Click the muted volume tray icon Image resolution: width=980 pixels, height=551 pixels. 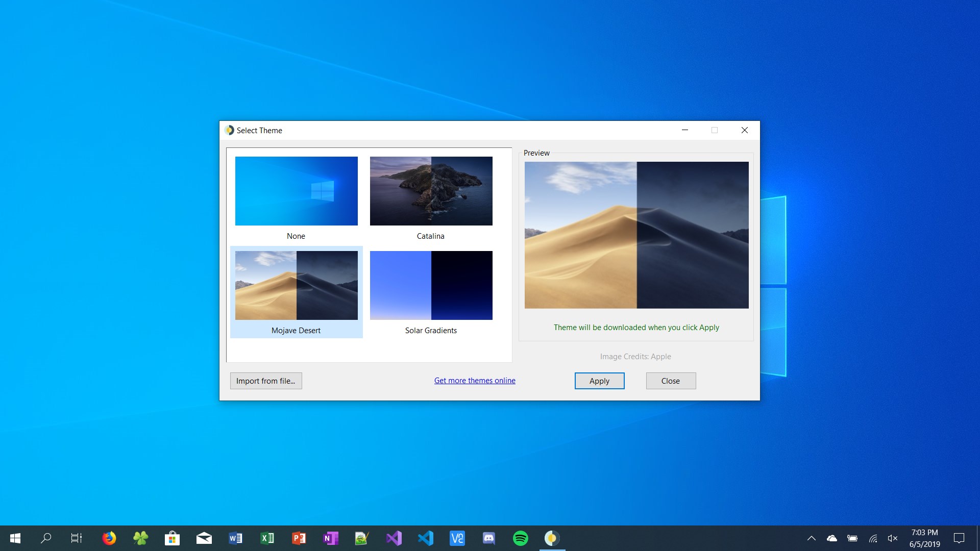893,538
